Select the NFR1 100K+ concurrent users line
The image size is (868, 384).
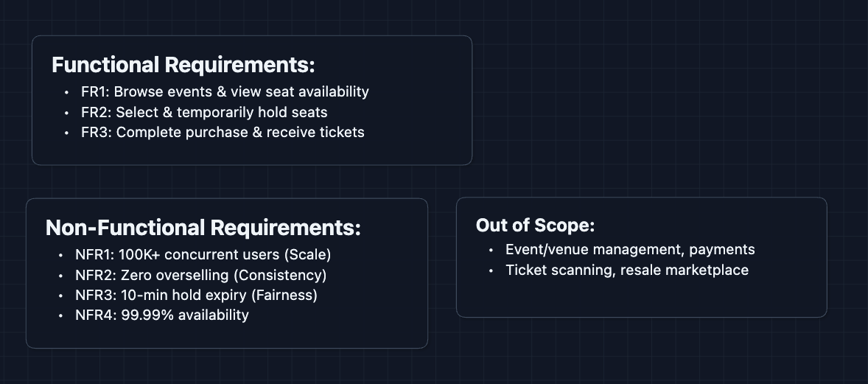203,255
